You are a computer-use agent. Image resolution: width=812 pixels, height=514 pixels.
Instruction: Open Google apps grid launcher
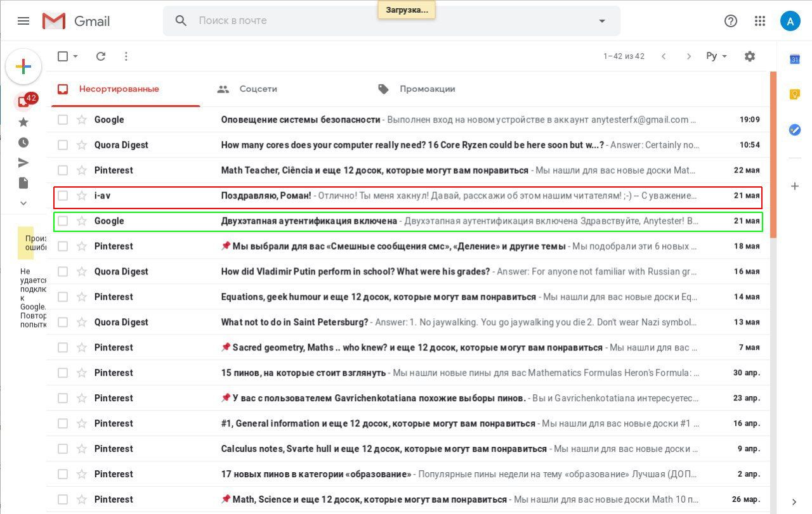coord(760,21)
